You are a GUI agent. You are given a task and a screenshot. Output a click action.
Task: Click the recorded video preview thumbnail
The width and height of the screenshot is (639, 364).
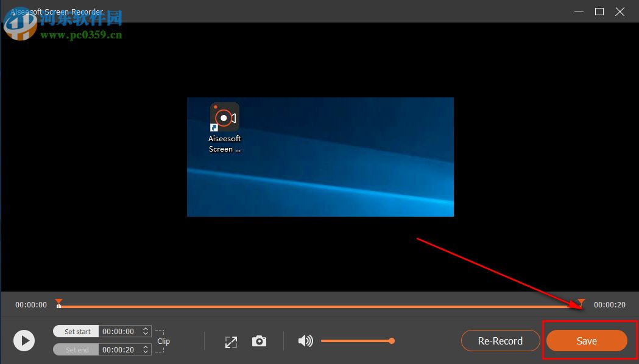tap(320, 157)
